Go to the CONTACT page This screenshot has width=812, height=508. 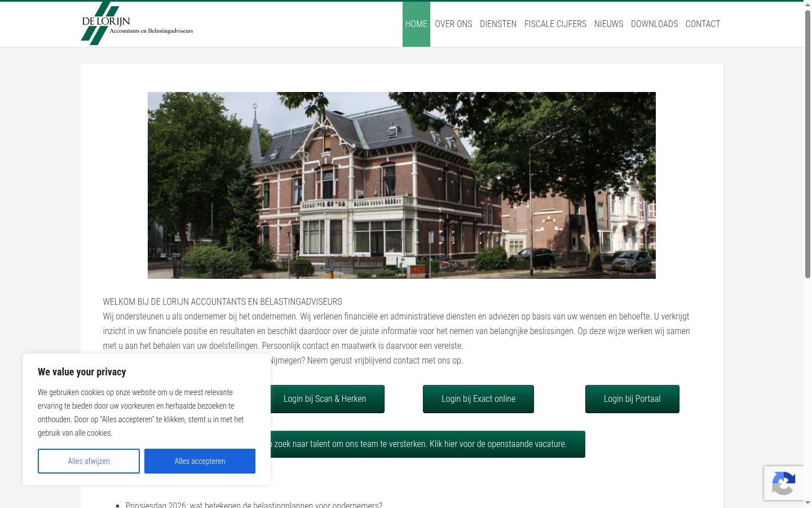tap(703, 24)
